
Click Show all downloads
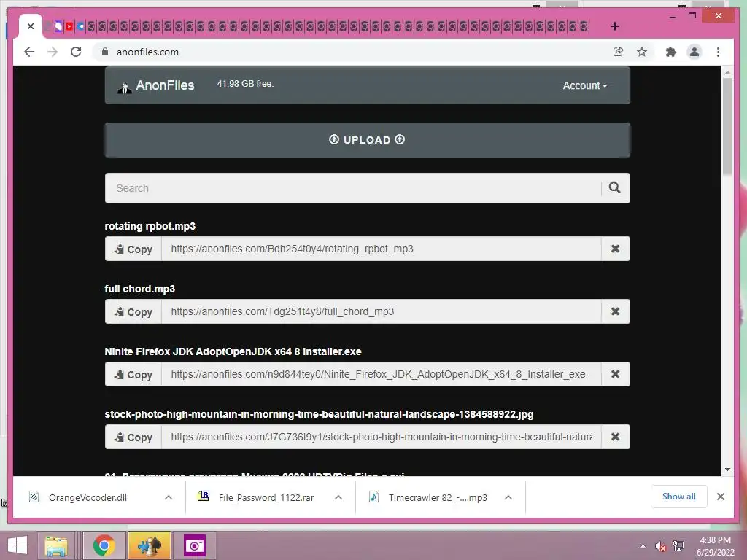point(679,497)
